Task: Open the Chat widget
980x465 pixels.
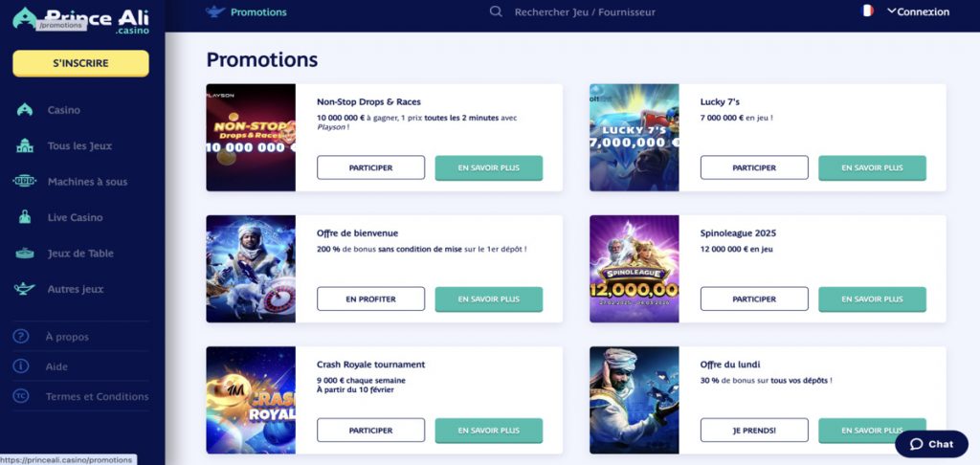Action: [930, 444]
